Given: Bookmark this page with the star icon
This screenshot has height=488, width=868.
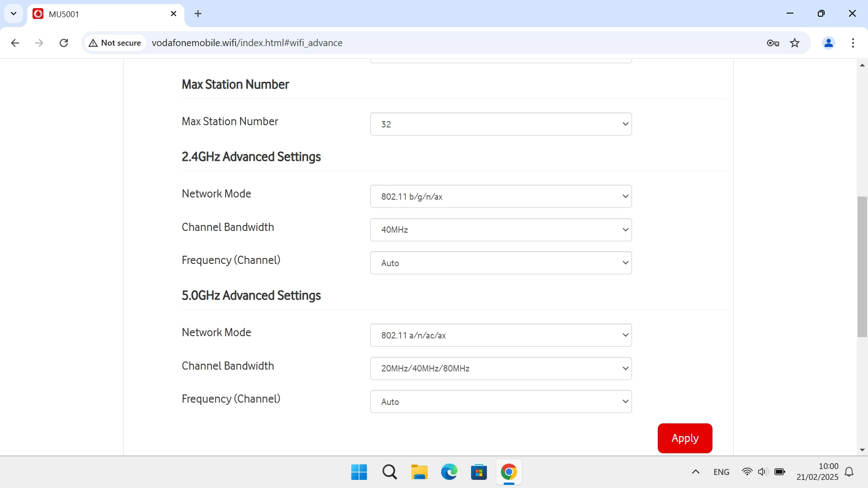Looking at the screenshot, I should (x=795, y=42).
